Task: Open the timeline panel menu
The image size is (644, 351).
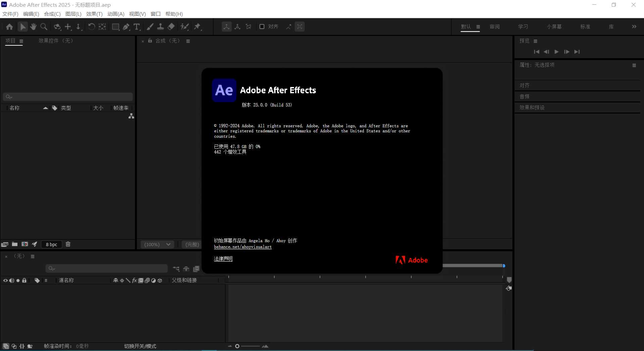Action: pos(33,257)
